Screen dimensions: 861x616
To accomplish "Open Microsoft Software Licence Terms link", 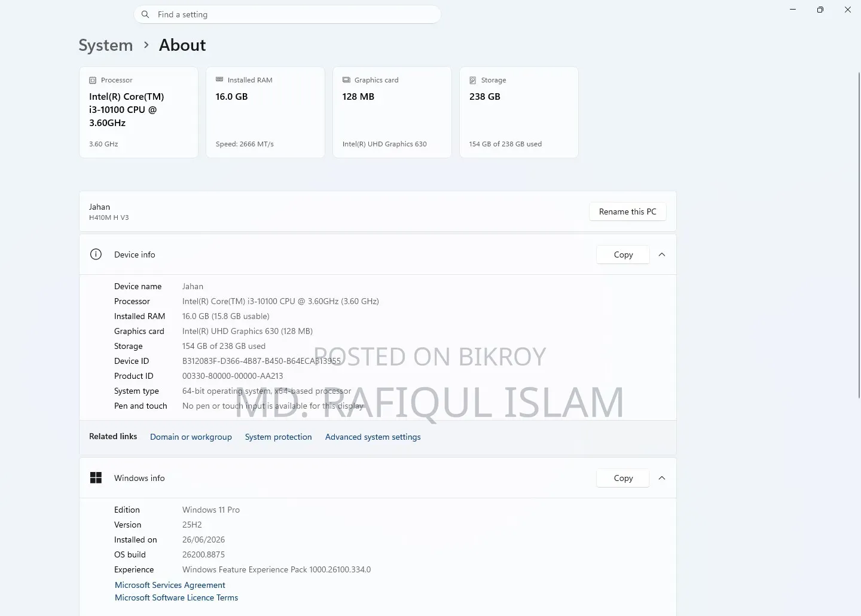I will 176,597.
